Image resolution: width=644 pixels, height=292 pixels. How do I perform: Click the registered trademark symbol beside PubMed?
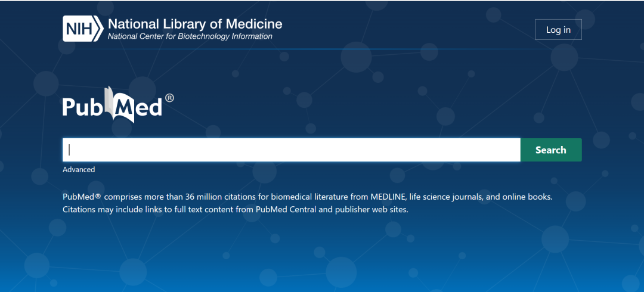coord(169,98)
